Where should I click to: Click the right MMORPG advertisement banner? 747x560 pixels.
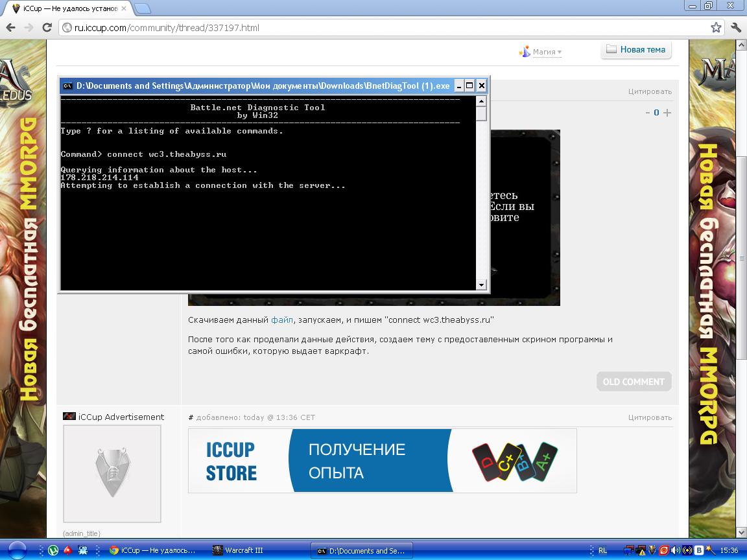click(712, 288)
